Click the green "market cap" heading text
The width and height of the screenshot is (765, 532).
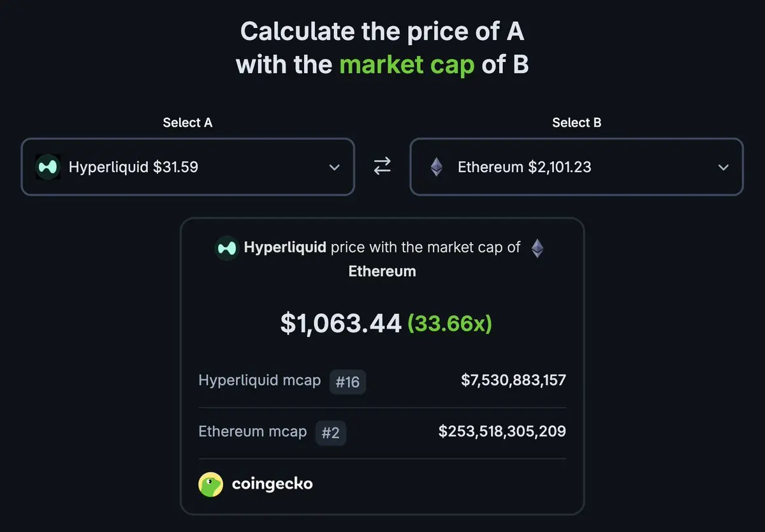[407, 64]
